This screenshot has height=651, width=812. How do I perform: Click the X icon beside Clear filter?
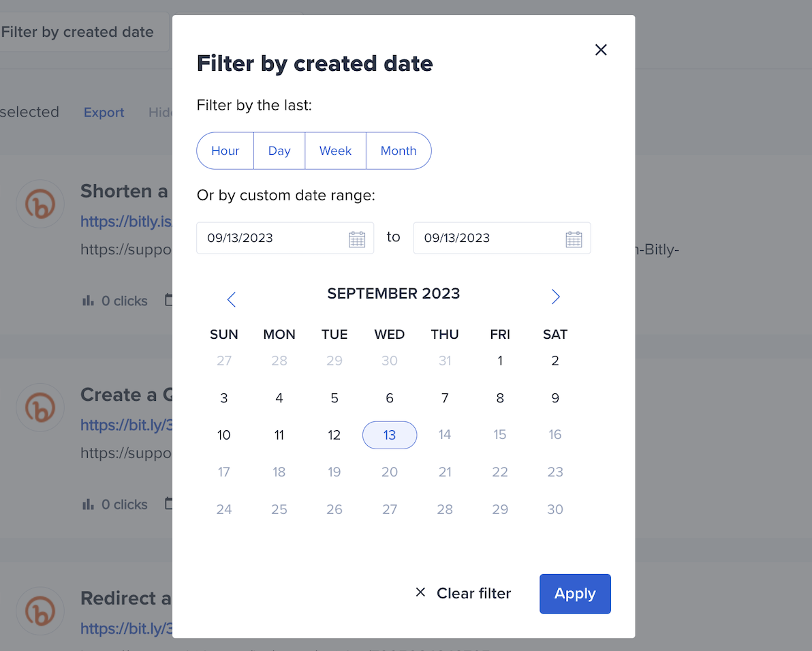point(420,593)
